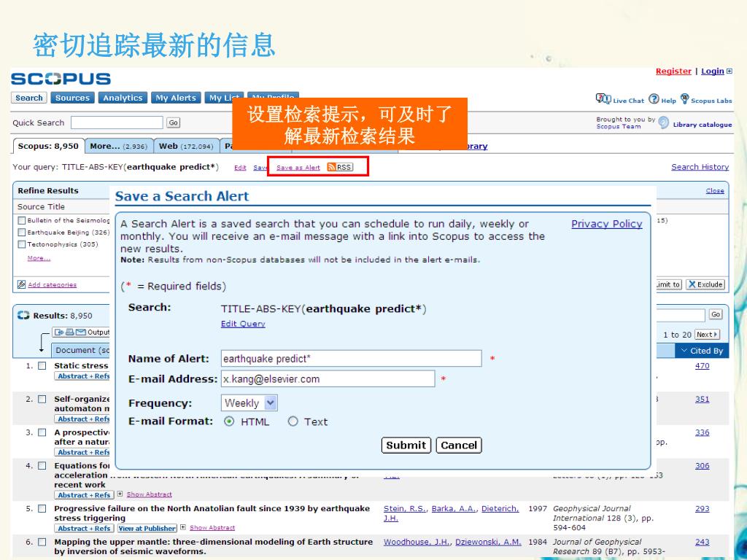The image size is (747, 560).
Task: Click the Results refresh arrows icon
Action: [x=23, y=315]
